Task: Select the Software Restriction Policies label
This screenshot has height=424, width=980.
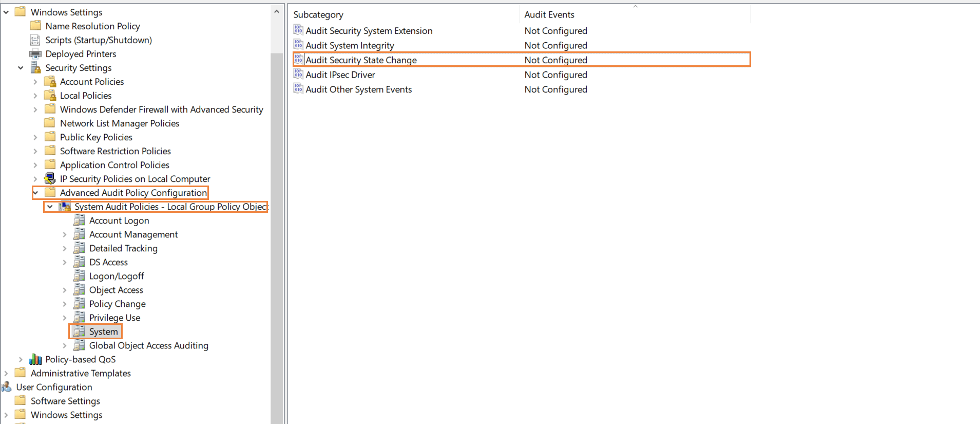Action: tap(116, 151)
